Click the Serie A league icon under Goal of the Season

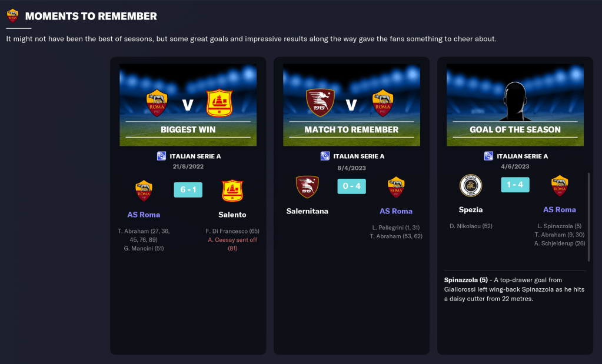pos(489,156)
